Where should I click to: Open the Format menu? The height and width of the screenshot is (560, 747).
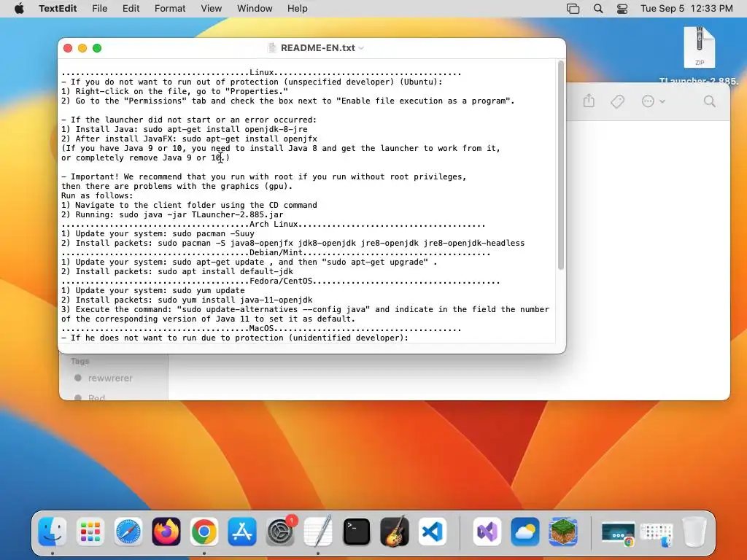coord(170,9)
